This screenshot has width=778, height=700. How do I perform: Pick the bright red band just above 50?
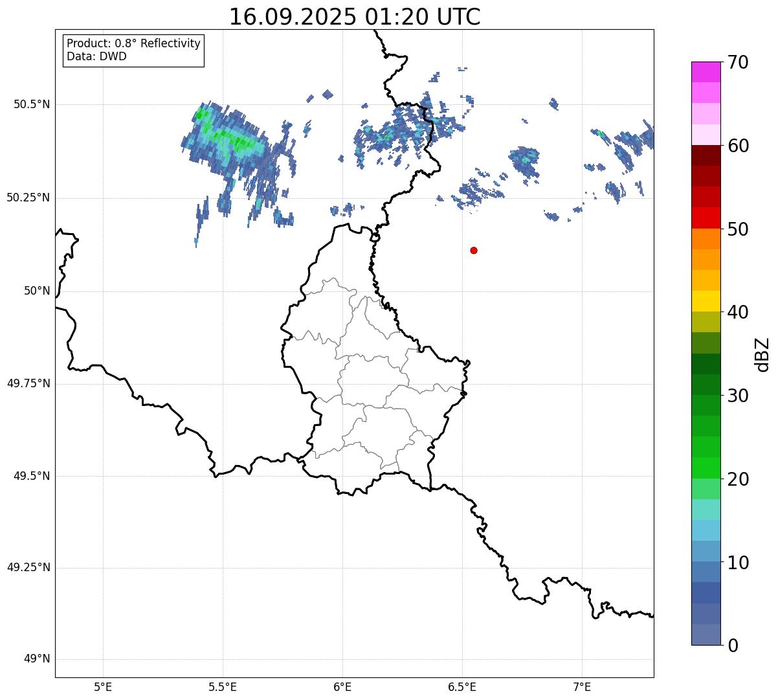tap(706, 218)
